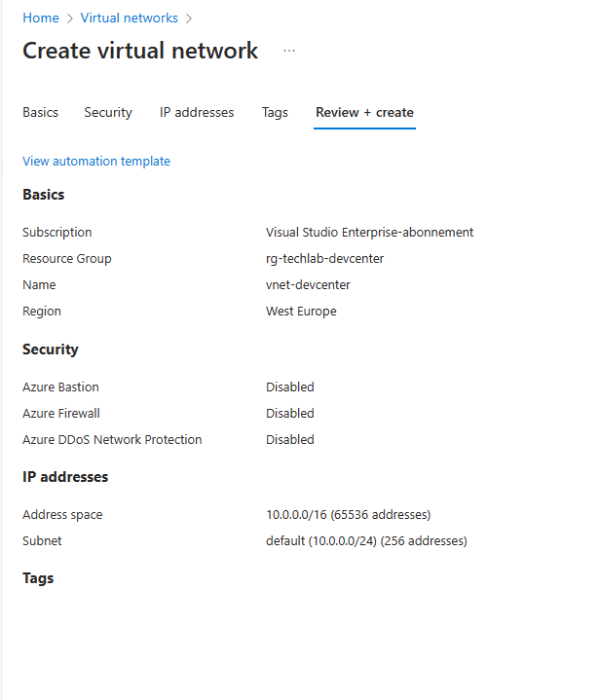Viewport: 600px width, 700px height.
Task: Click the IP addresses section heading in the summary
Action: click(65, 477)
